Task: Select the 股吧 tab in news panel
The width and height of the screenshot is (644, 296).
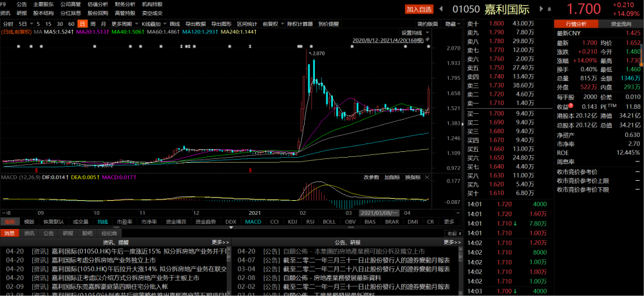Action: [87, 233]
